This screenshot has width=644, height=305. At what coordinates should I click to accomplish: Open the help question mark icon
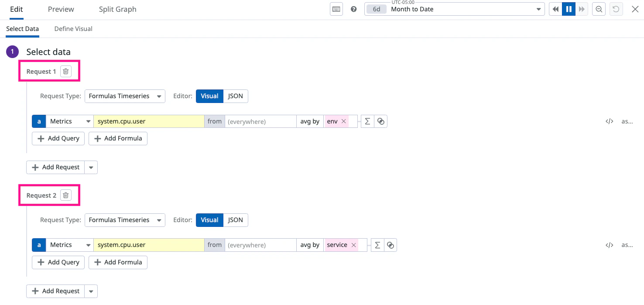[x=354, y=9]
